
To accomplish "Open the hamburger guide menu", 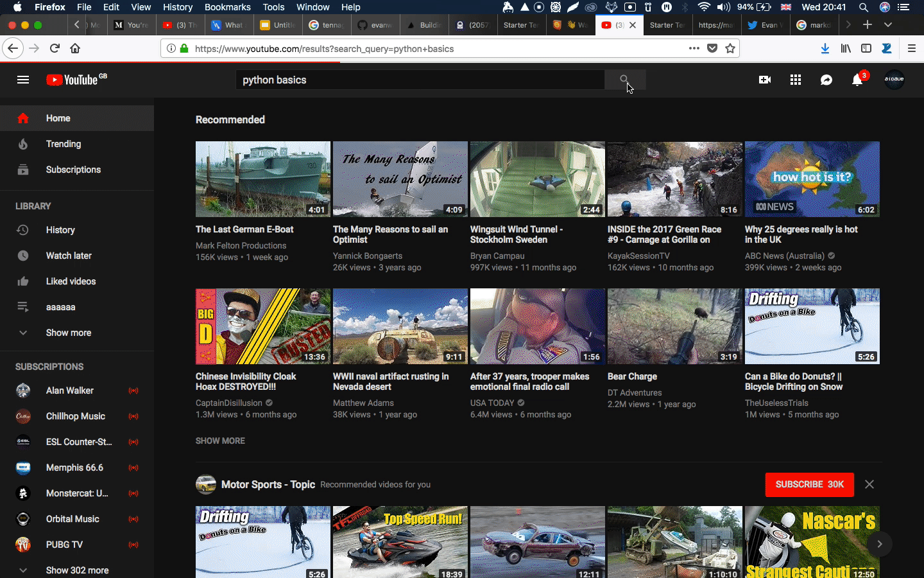I will click(x=23, y=80).
